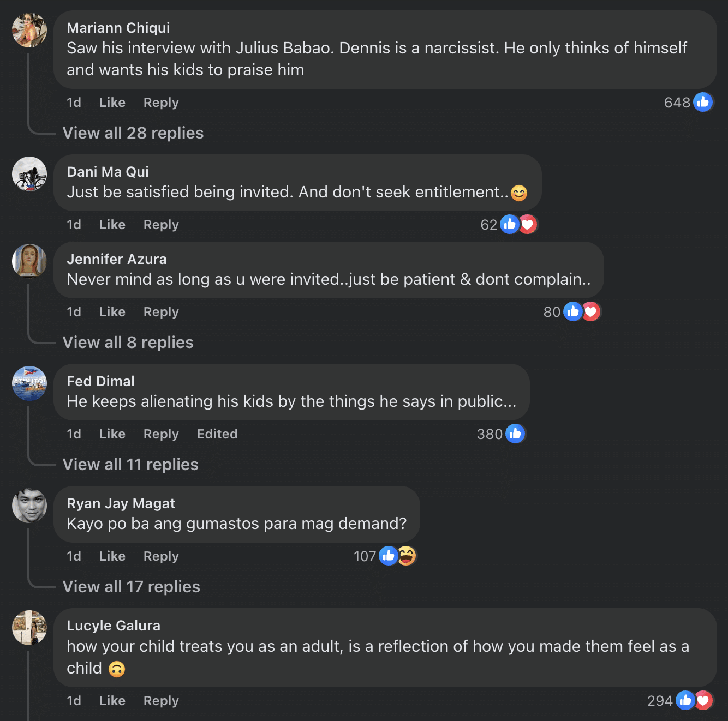This screenshot has width=728, height=721.
Task: Open Mariann Chiqui's profile picture
Action: [29, 30]
